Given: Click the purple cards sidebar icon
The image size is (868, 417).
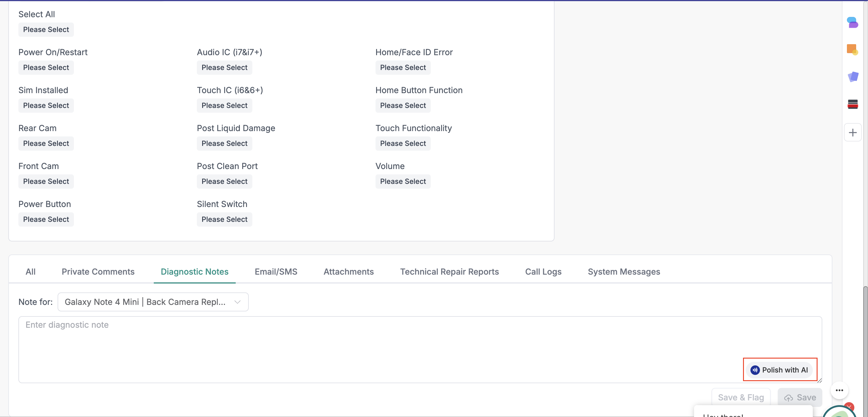Looking at the screenshot, I should coord(853,77).
